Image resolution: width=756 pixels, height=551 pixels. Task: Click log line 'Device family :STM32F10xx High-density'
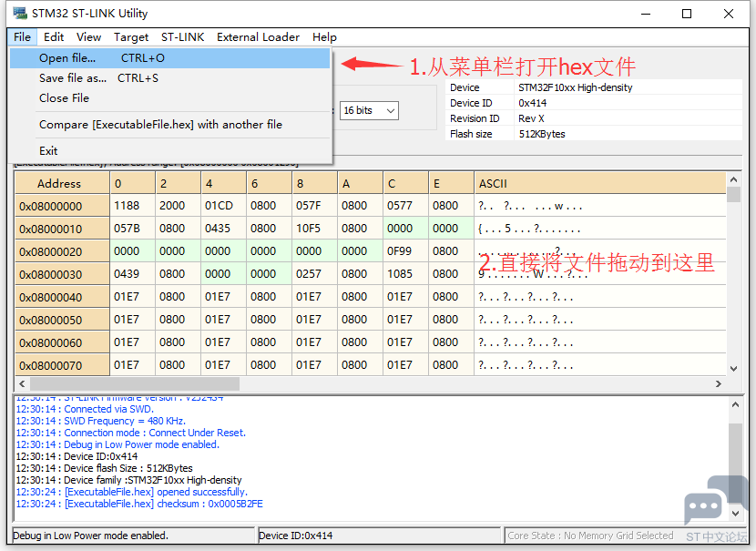point(128,480)
